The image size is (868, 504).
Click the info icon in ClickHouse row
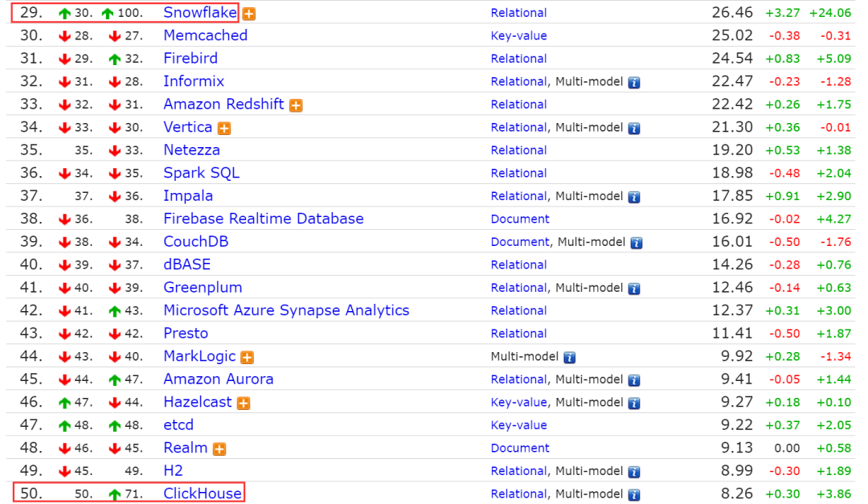pyautogui.click(x=634, y=494)
